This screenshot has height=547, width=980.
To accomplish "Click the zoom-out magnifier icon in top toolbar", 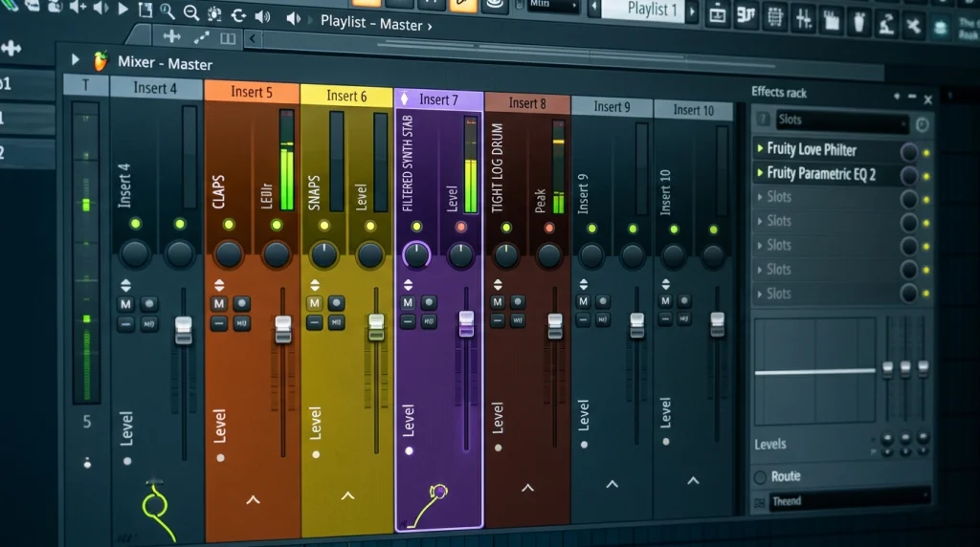I will 191,11.
